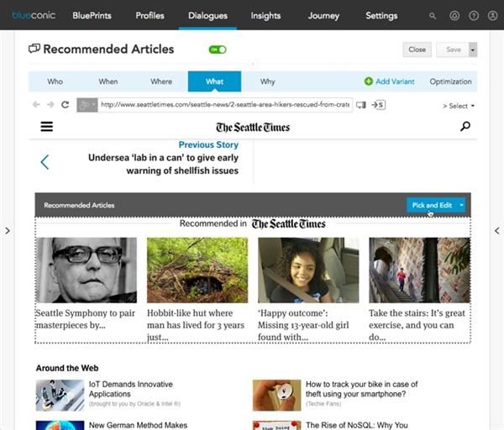Open the Optimization link
This screenshot has height=430, width=504.
(450, 81)
